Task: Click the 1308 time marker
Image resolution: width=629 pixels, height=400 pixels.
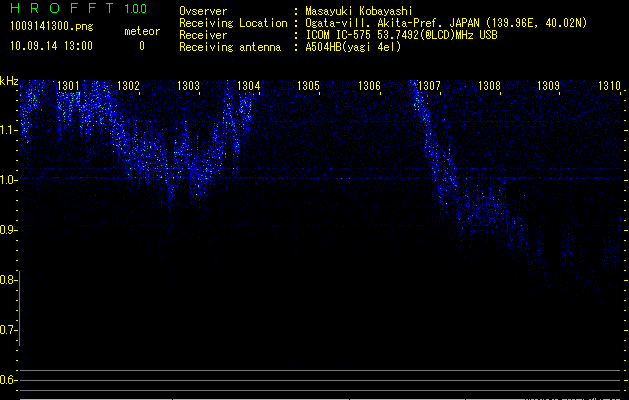Action: pos(489,86)
